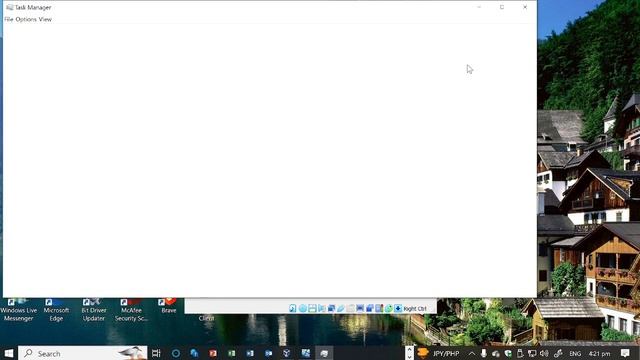The image size is (640, 360).
Task: Open the Microsoft Edge desktop shortcut
Action: pos(56,310)
